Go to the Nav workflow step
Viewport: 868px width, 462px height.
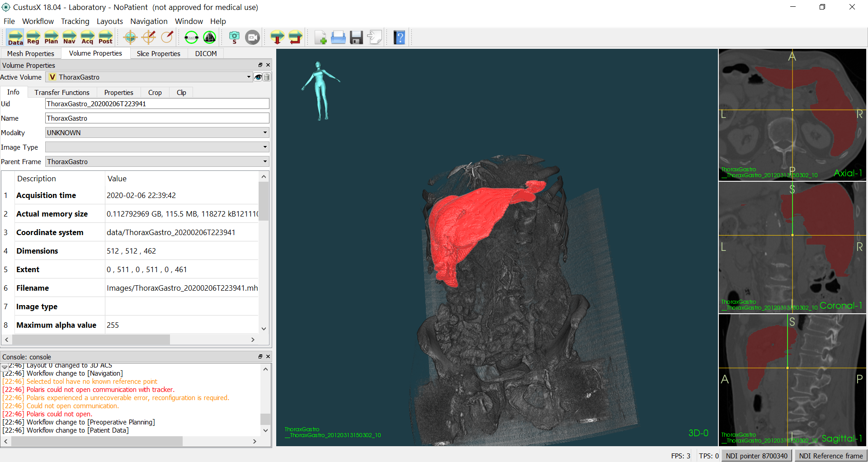pyautogui.click(x=69, y=38)
